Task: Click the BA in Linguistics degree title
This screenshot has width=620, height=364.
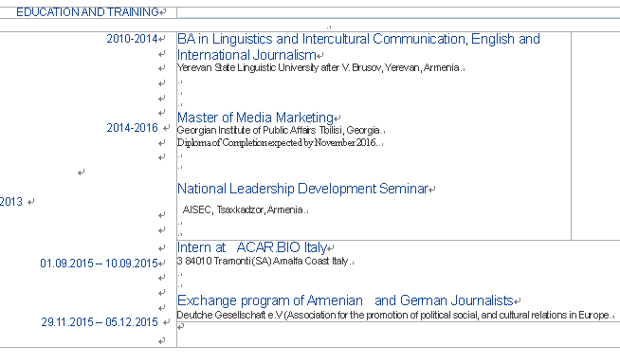Action: (x=358, y=39)
